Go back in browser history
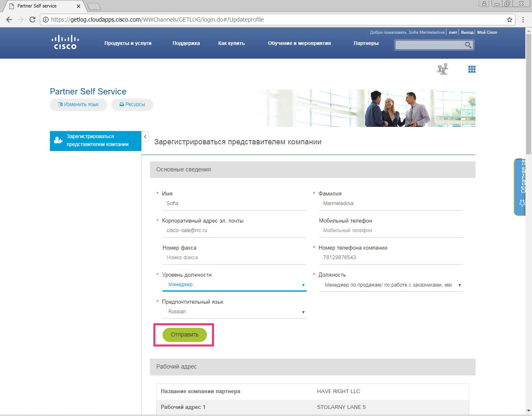This screenshot has height=416, width=532. tap(9, 20)
